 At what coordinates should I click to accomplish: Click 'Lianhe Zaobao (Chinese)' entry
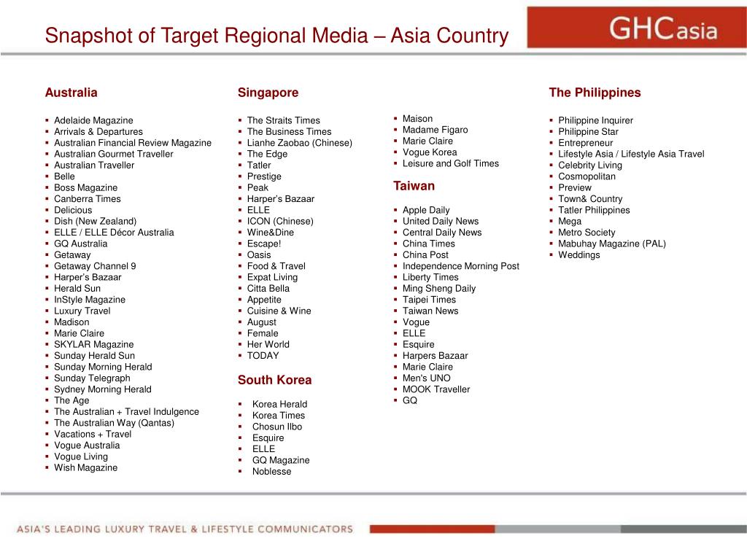click(300, 143)
